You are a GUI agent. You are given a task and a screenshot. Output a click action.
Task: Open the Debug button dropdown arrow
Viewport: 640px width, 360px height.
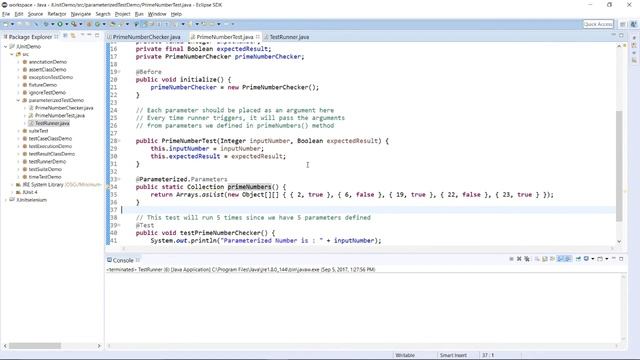point(52,24)
